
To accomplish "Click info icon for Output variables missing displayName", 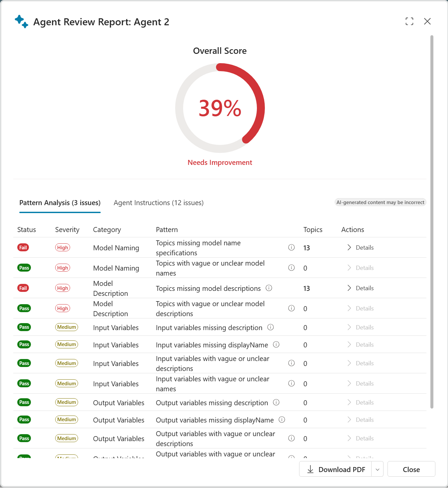I will 282,420.
